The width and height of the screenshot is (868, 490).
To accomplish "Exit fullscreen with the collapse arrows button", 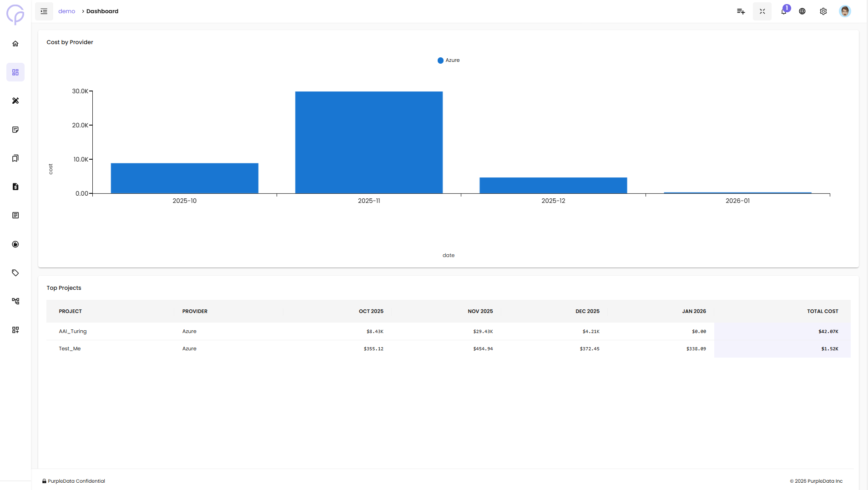I will click(762, 11).
